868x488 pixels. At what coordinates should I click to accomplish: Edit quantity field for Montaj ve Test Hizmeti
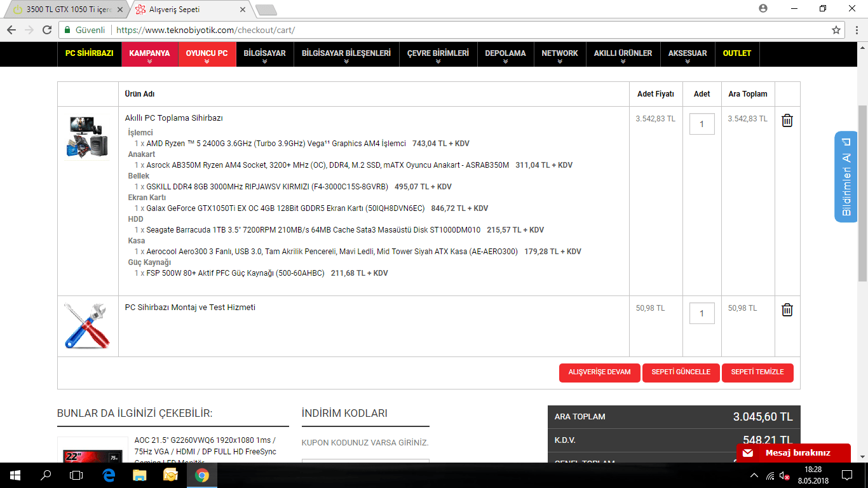[702, 313]
